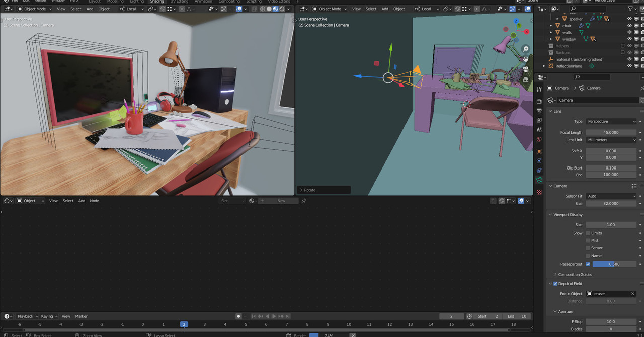The image size is (644, 337).
Task: Open the Object properties tab icon
Action: 539,151
